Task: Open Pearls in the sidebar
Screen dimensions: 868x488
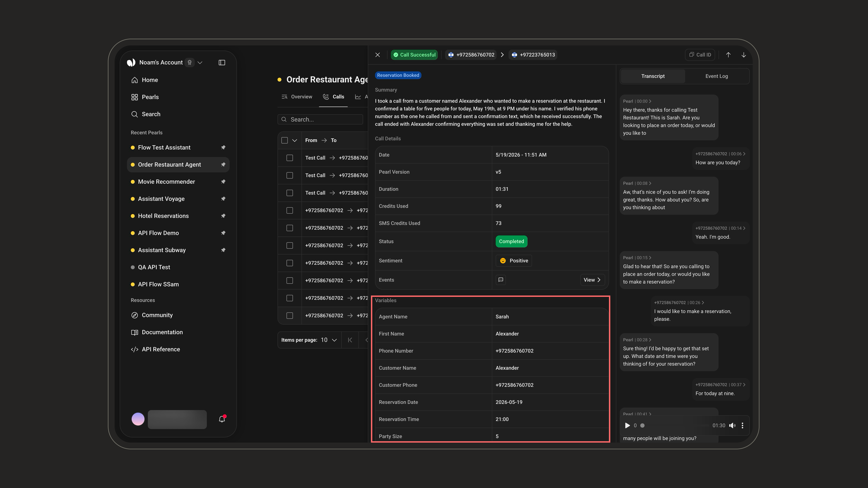Action: 178,97
